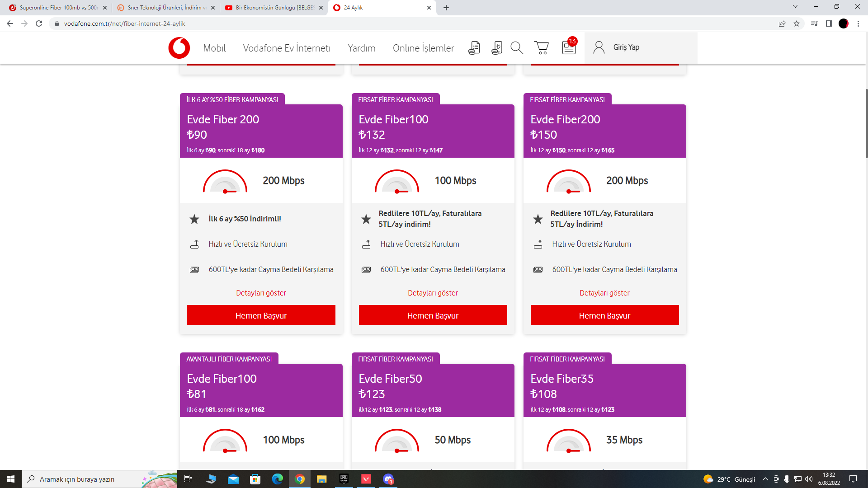Open Windows notification center
Viewport: 868px width, 488px height.
pyautogui.click(x=853, y=479)
